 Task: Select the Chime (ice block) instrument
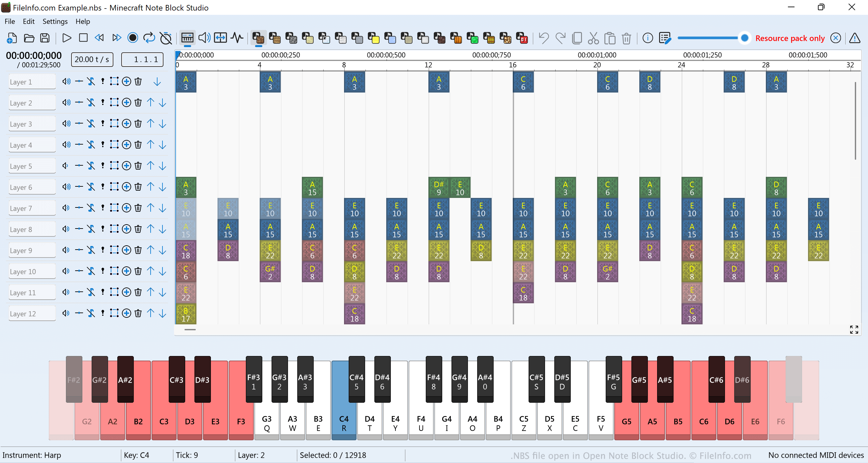(x=391, y=38)
